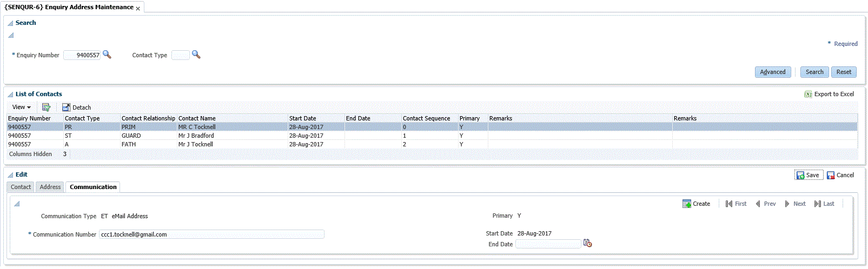Click the Advanced button
This screenshot has height=269, width=868.
[x=773, y=72]
